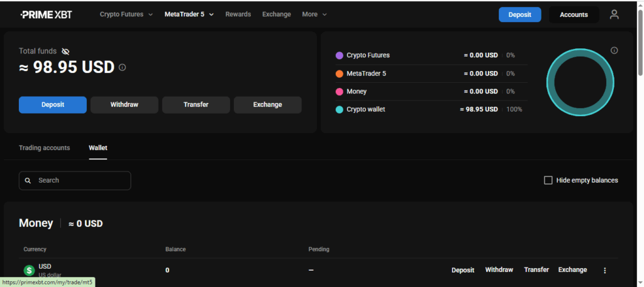644x287 pixels.
Task: Expand the Crypto Futures dropdown
Action: (126, 14)
